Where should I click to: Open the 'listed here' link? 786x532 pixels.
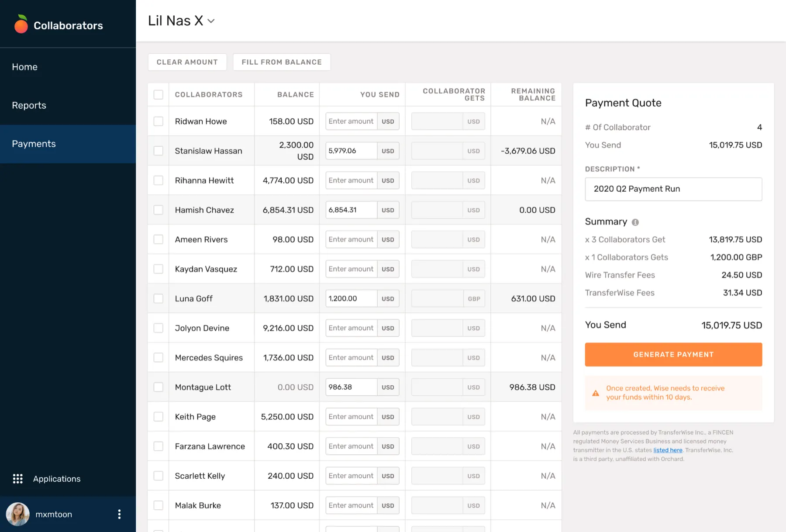pyautogui.click(x=668, y=450)
